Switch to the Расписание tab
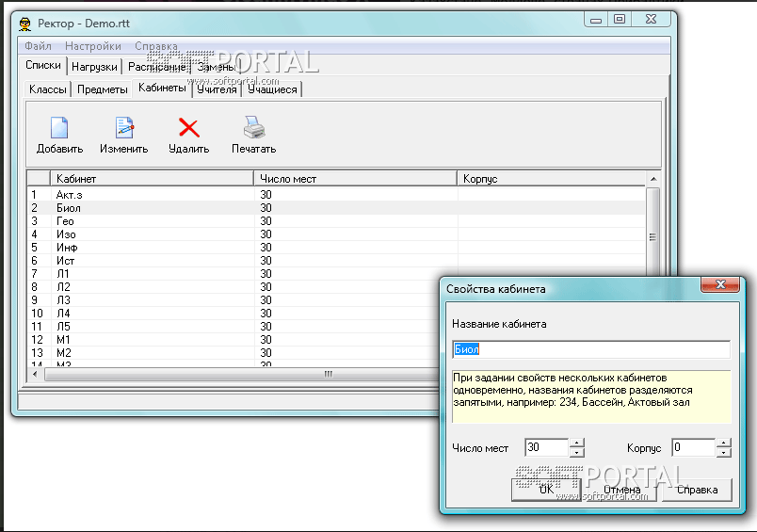Image resolution: width=757 pixels, height=532 pixels. [x=157, y=67]
